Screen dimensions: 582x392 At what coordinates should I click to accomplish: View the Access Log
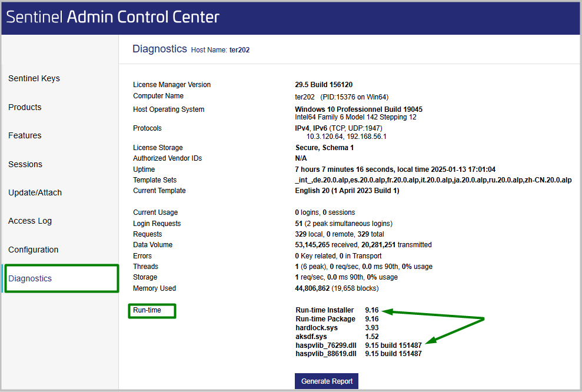[30, 221]
